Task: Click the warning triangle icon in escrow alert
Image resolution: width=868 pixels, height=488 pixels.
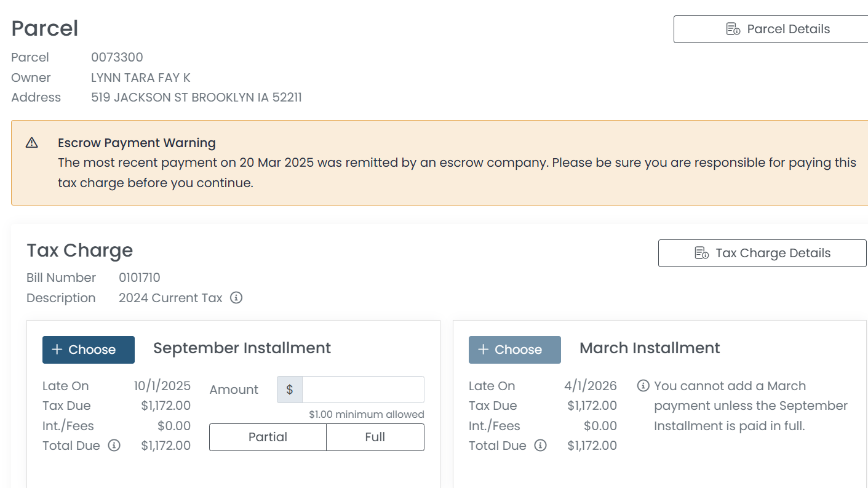Action: tap(32, 143)
